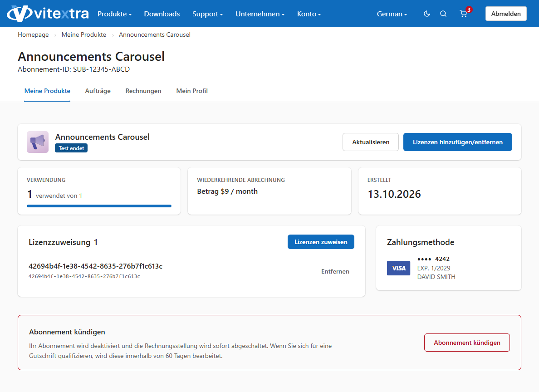The image size is (539, 392).
Task: Click Entfernen for the assigned license
Action: [335, 272]
